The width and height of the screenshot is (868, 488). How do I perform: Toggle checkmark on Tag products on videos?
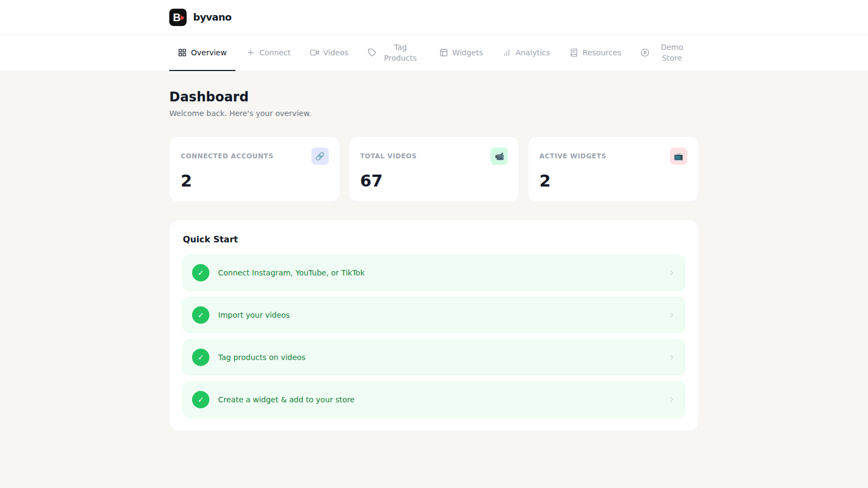pyautogui.click(x=201, y=357)
